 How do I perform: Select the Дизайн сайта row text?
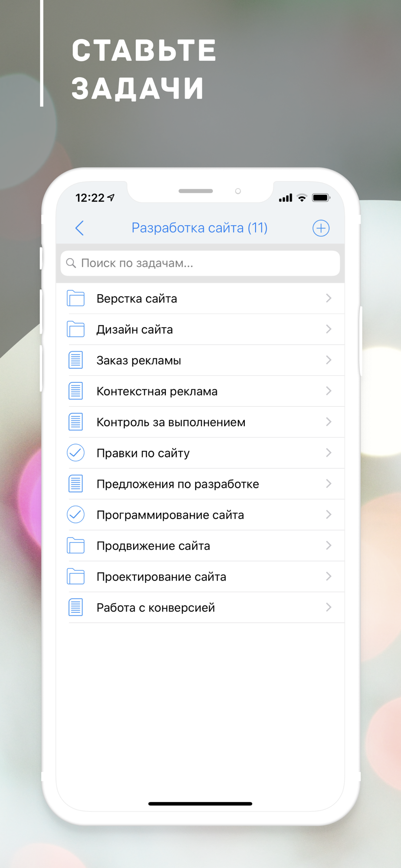click(135, 329)
